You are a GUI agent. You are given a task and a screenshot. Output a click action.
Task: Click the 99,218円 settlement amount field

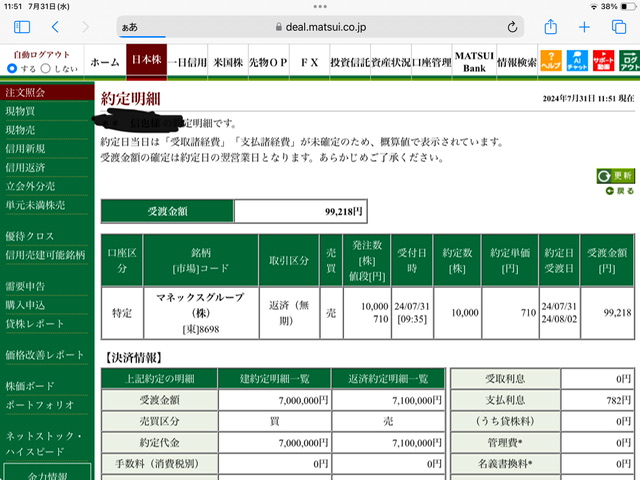pos(301,211)
